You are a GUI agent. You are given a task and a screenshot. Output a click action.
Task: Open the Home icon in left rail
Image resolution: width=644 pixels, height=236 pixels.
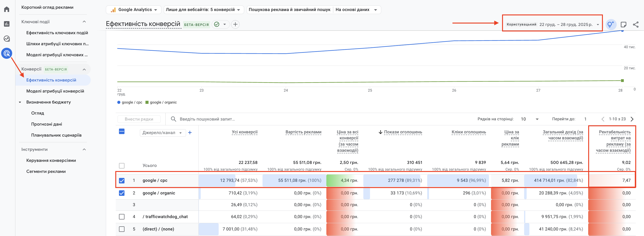pos(7,9)
